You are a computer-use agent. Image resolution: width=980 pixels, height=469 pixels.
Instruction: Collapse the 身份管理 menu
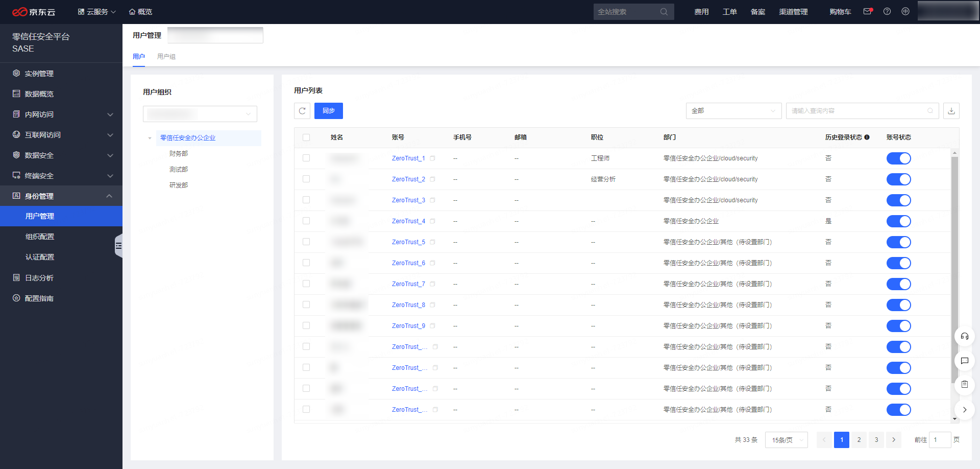(61, 196)
